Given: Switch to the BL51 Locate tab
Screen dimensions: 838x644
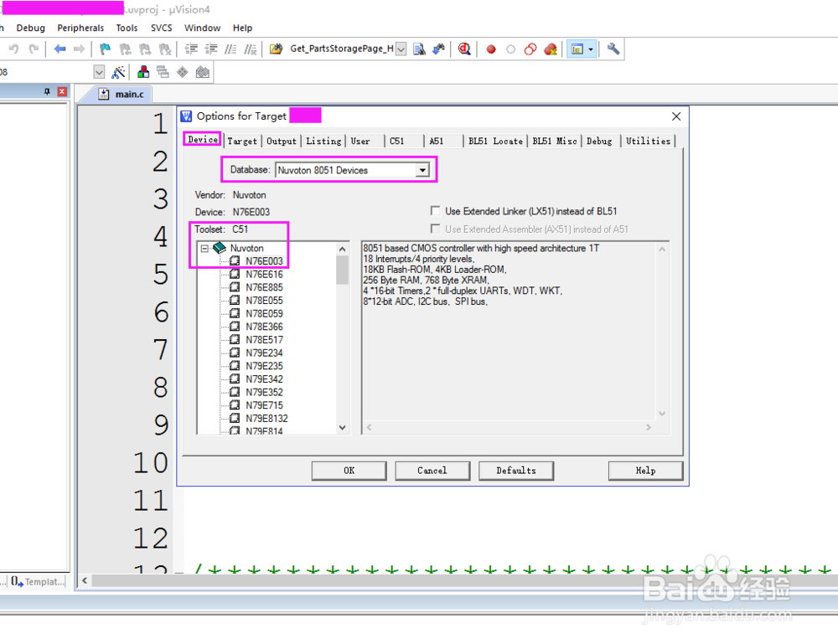Looking at the screenshot, I should coord(495,141).
